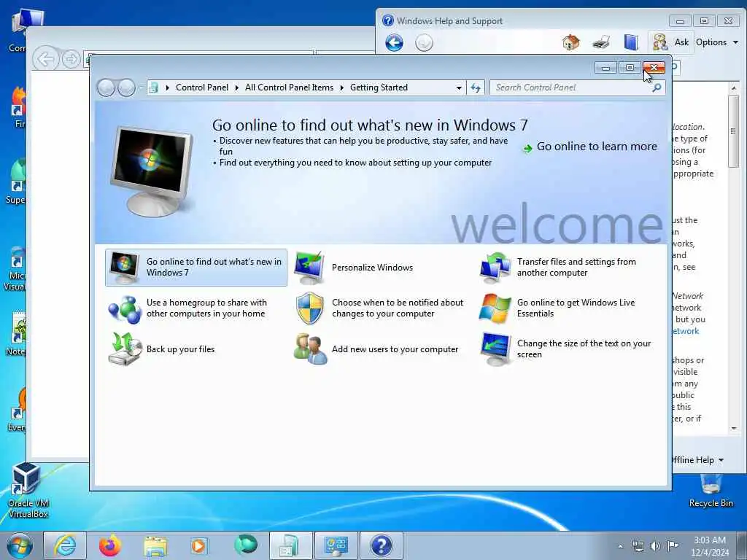Open Windows Media Player from the taskbar
Screen dimensions: 747x560
click(x=198, y=545)
